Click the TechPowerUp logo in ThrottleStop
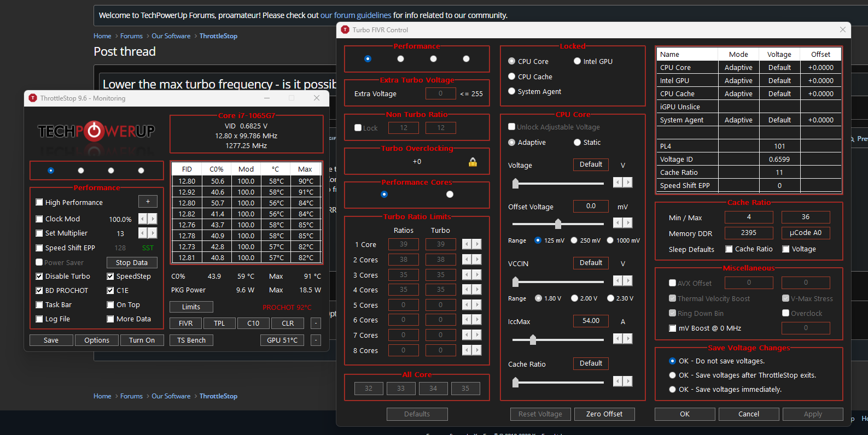The image size is (868, 435). coord(96,131)
